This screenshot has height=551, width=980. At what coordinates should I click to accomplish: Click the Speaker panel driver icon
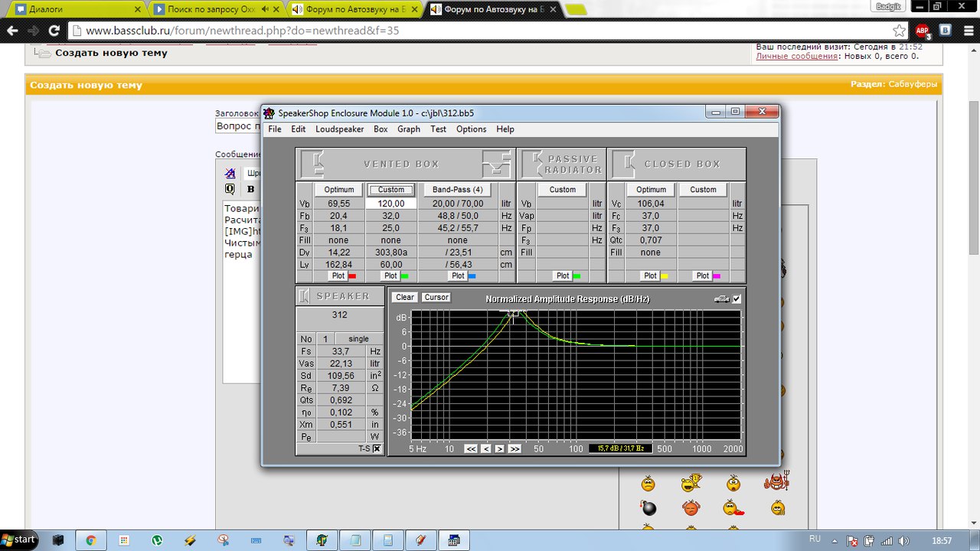(304, 296)
